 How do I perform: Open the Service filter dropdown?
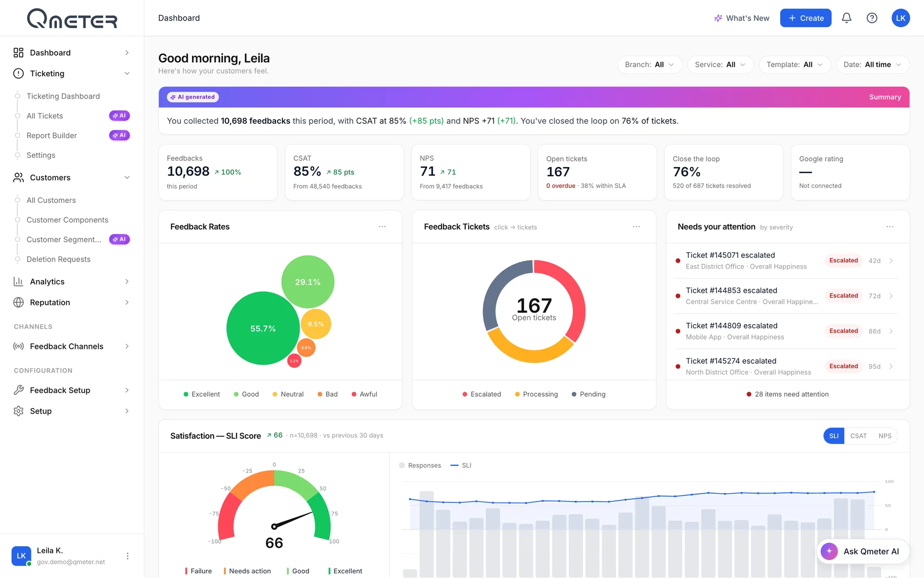[x=720, y=65]
